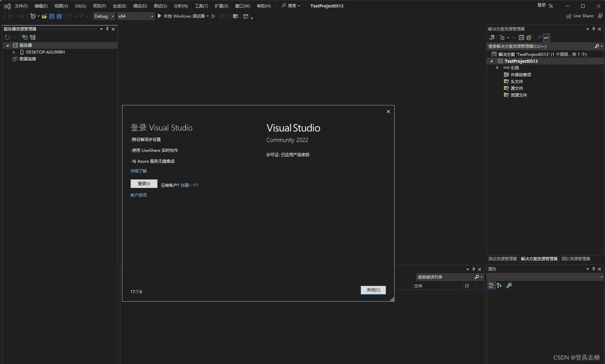This screenshot has width=605, height=364.
Task: Close the sign-in dialog with X
Action: (x=388, y=112)
